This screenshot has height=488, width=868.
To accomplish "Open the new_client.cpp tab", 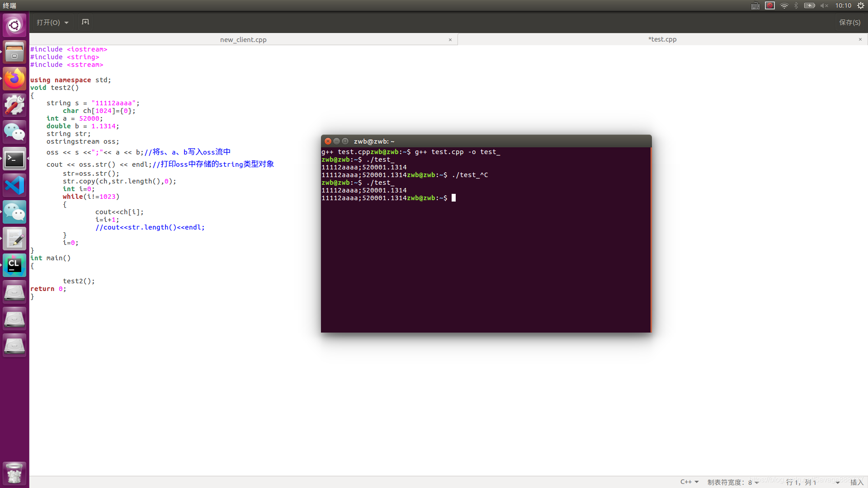I will [x=243, y=39].
